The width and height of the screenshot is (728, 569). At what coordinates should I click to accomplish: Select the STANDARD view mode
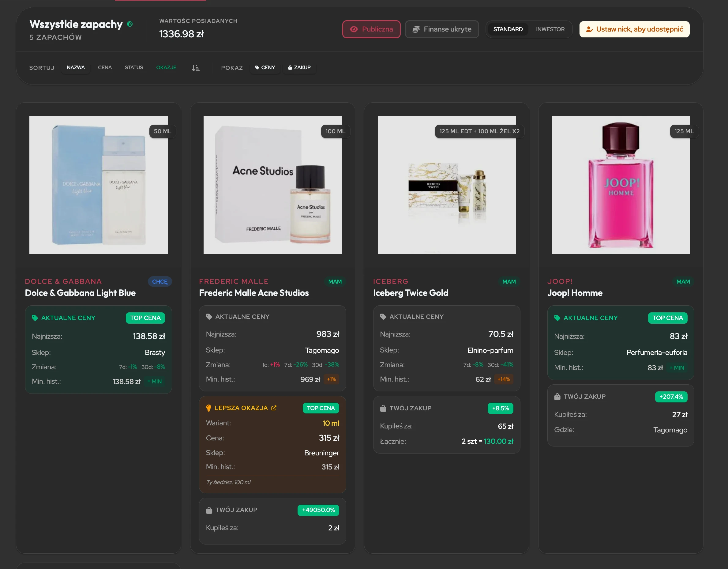pos(508,29)
